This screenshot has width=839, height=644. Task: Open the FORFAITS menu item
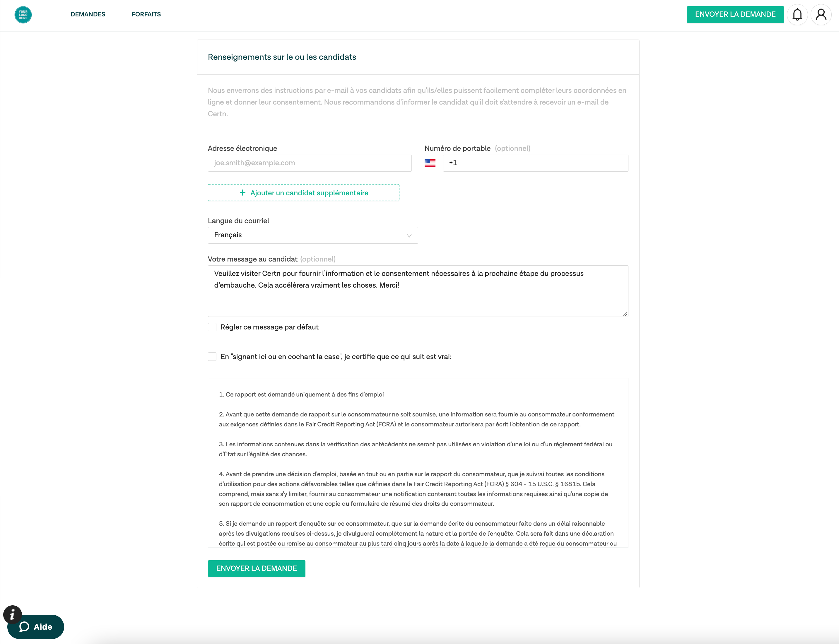tap(146, 15)
